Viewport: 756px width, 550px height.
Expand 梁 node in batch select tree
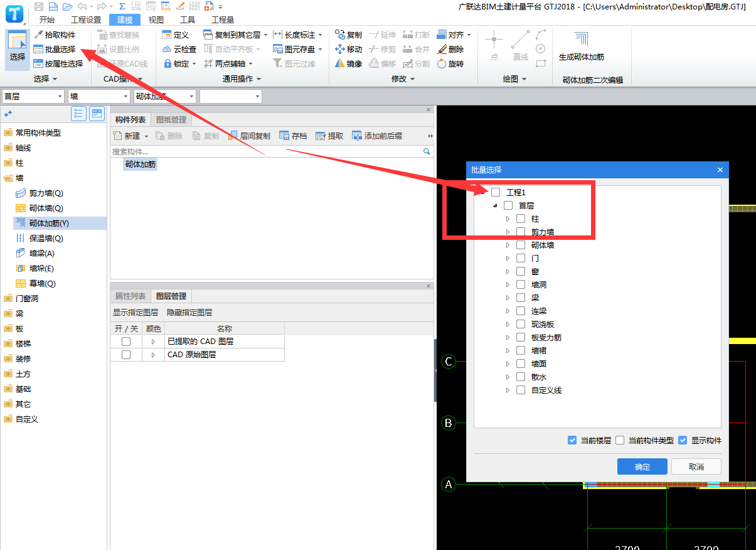[508, 298]
